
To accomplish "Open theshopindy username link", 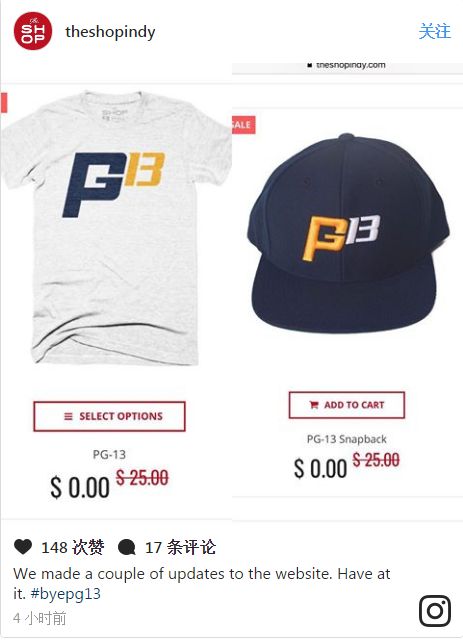I will click(110, 32).
